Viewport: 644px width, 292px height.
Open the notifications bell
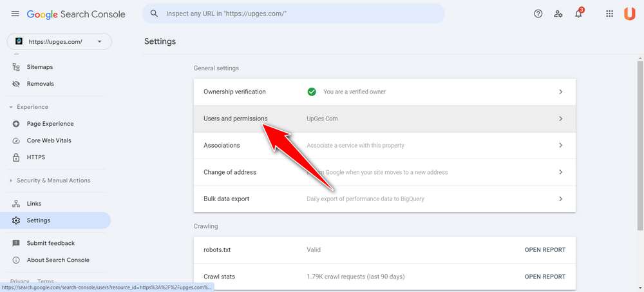point(579,13)
